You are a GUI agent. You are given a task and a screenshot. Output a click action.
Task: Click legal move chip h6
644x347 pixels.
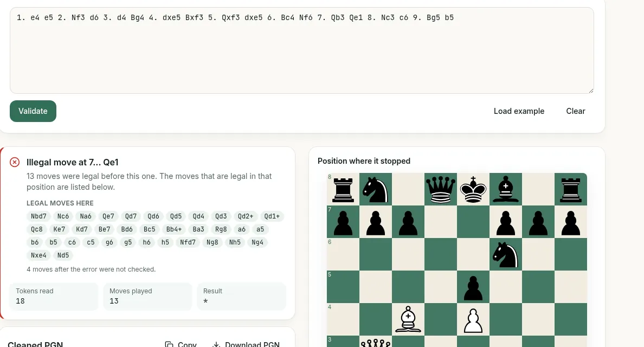pyautogui.click(x=146, y=242)
